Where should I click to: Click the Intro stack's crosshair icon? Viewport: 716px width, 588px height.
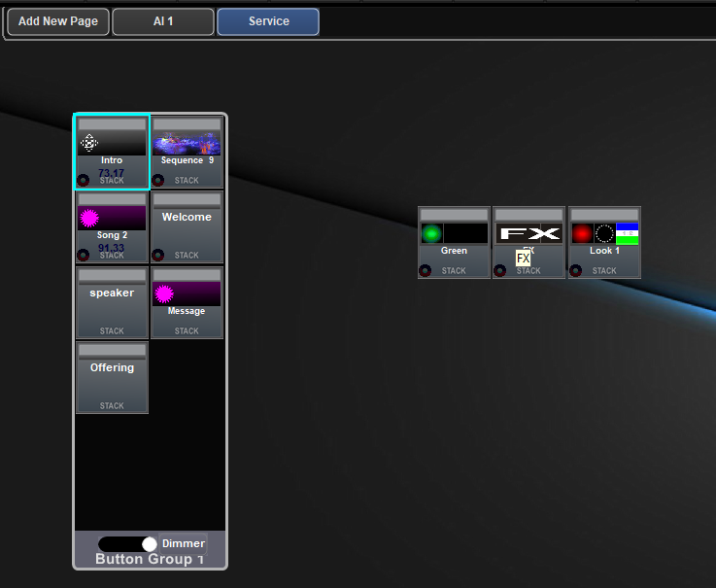(88, 143)
